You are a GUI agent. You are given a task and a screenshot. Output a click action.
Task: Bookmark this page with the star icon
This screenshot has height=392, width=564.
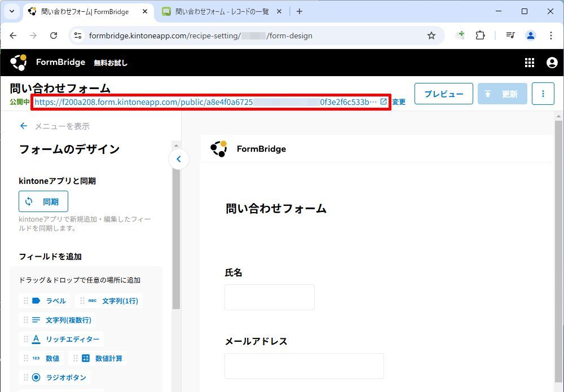tap(431, 35)
